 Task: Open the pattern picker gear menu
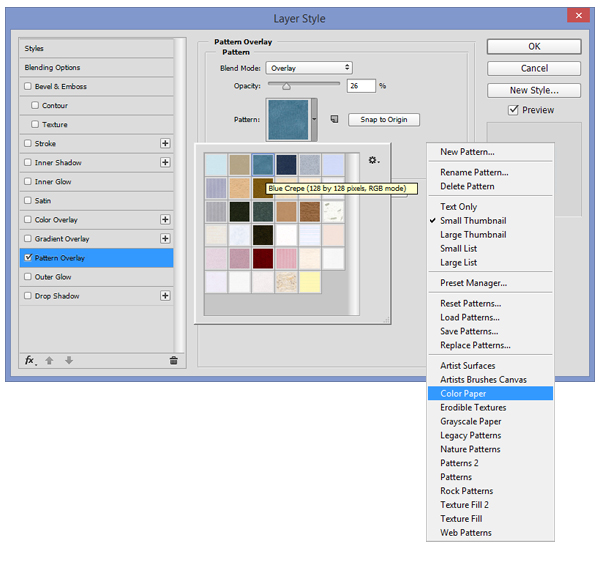pyautogui.click(x=373, y=160)
